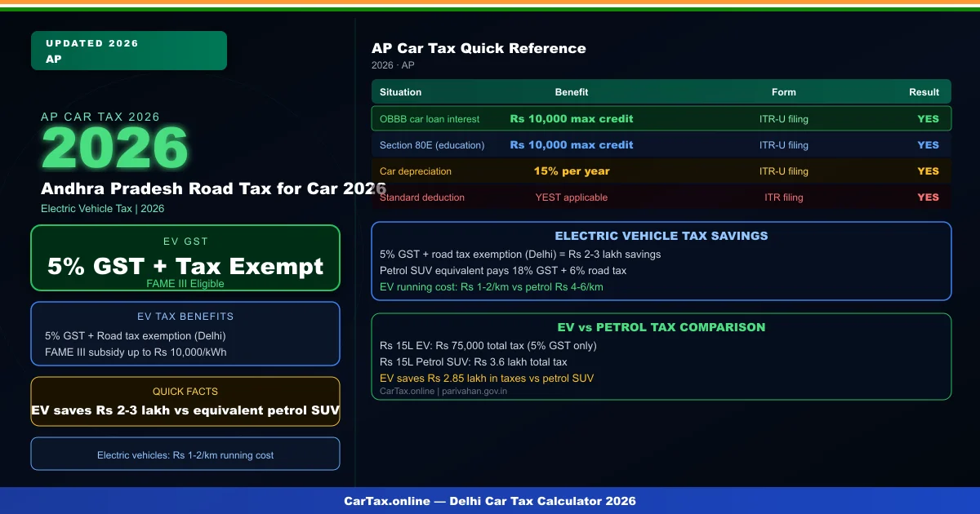Screen dimensions: 980x514
Task: Click 'ELECTRIC VEHICLE TAX SAVINGS' heading
Action: (661, 236)
